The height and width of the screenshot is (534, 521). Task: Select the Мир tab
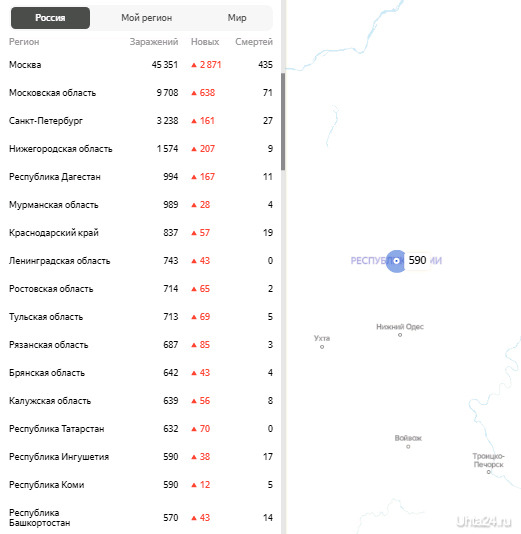(237, 18)
